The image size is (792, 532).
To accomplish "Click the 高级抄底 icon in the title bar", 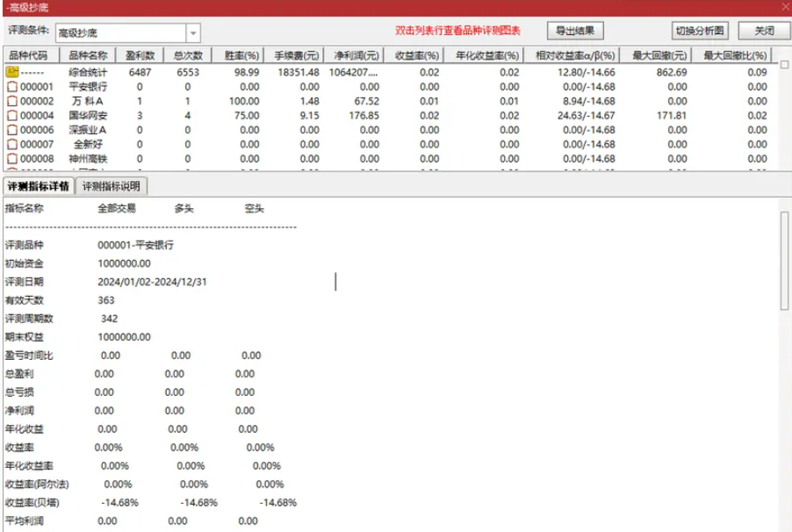I will 9,7.
